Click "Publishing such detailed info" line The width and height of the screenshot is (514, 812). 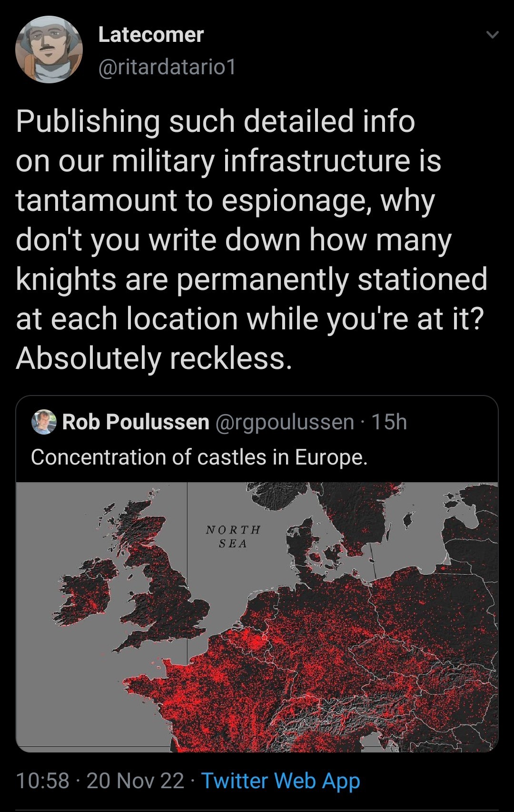(x=215, y=121)
